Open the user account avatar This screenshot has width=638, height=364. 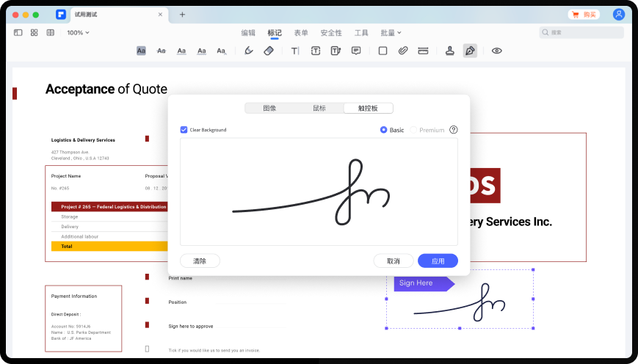click(618, 15)
